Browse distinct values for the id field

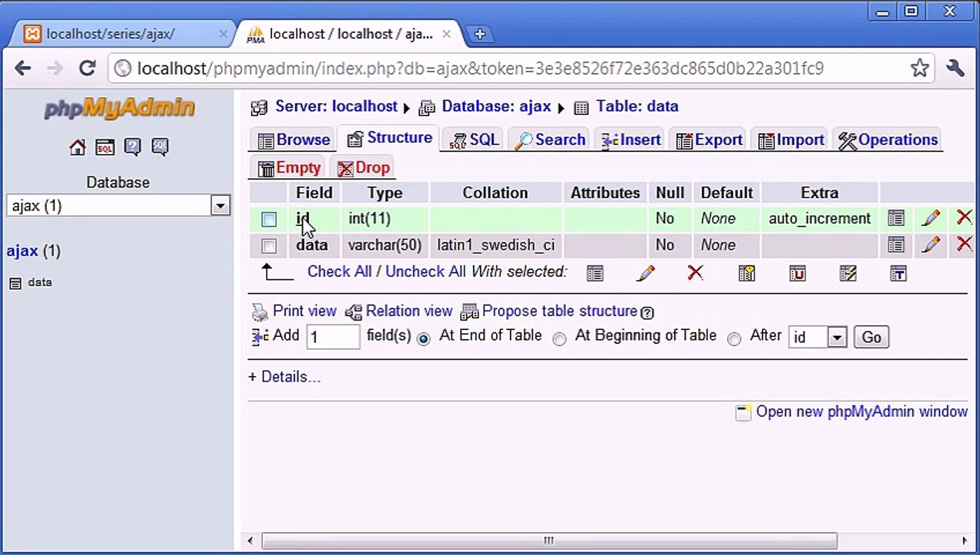tap(895, 219)
